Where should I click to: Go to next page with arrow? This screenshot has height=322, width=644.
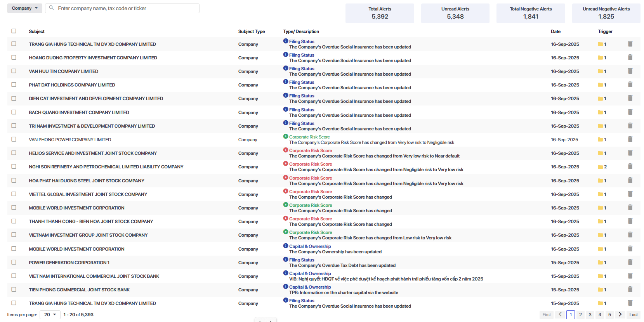pos(620,315)
